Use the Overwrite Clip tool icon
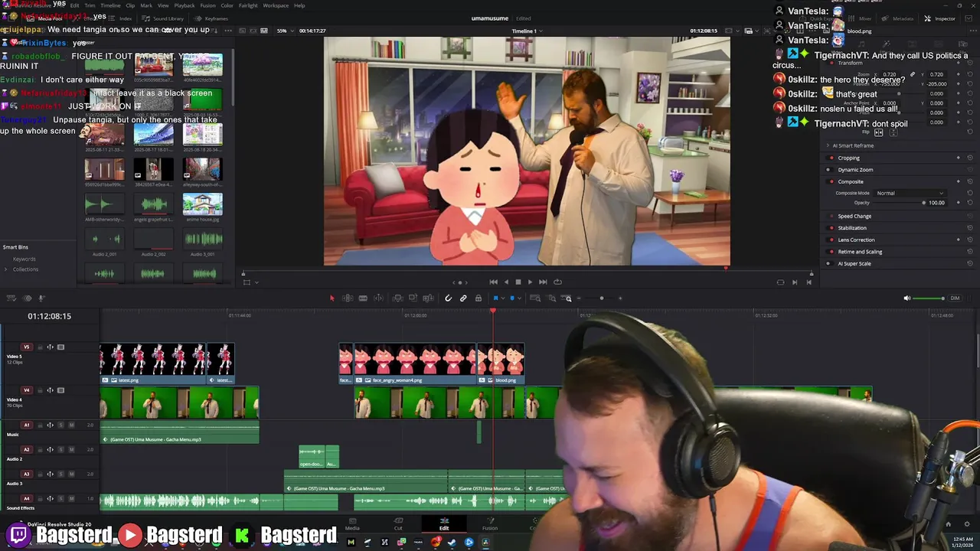This screenshot has width=980, height=551. point(413,298)
